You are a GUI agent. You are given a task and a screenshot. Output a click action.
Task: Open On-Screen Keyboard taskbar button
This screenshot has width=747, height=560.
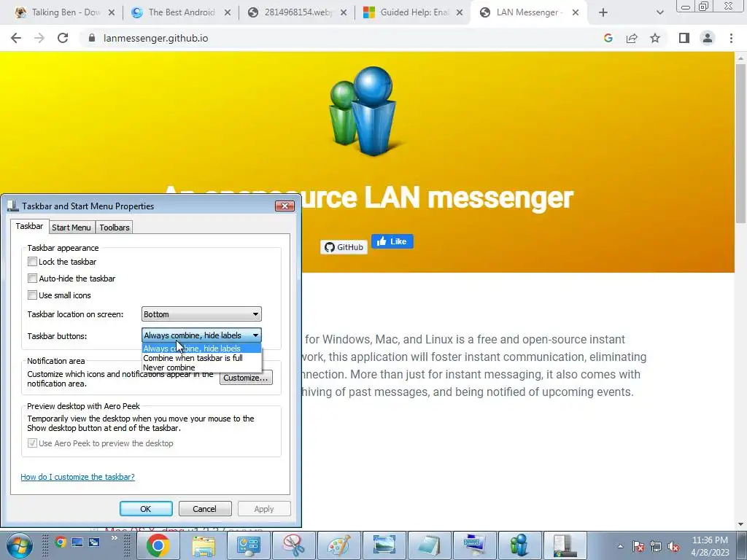[x=474, y=545]
